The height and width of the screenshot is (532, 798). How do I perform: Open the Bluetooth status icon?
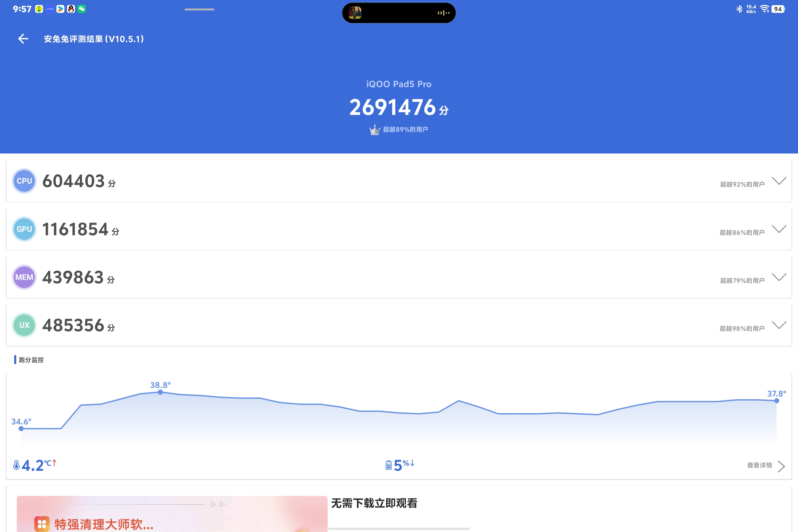coord(739,9)
